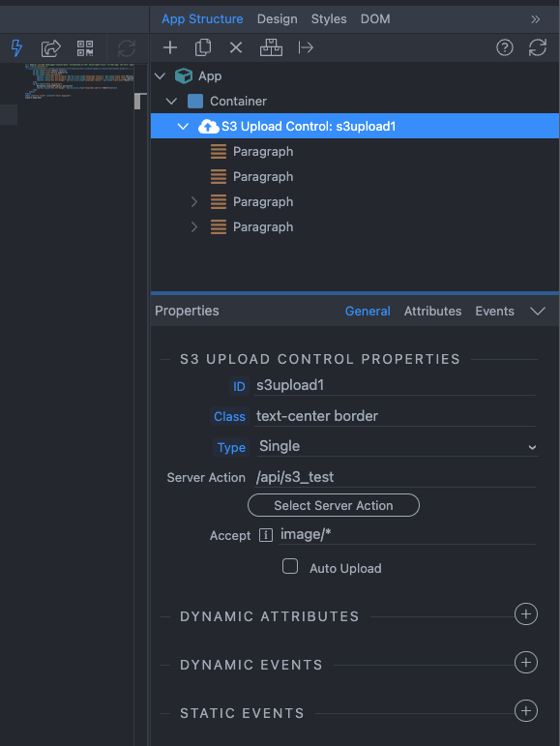Click the lightning bolt icon
The width and height of the screenshot is (560, 746).
coord(16,48)
